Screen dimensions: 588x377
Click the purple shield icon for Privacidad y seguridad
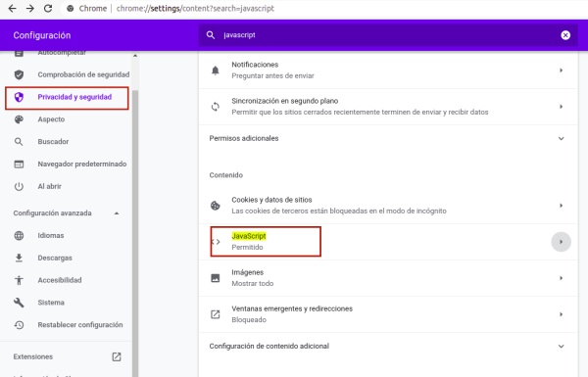19,97
